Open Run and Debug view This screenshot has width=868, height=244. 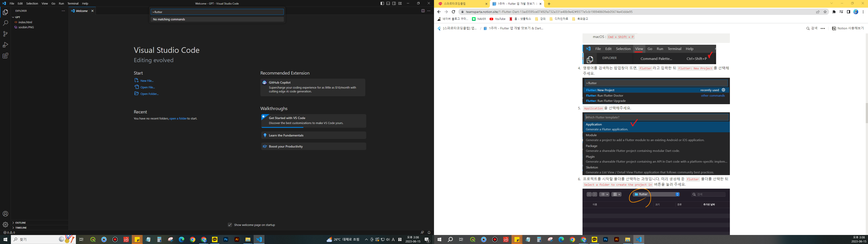click(x=5, y=45)
